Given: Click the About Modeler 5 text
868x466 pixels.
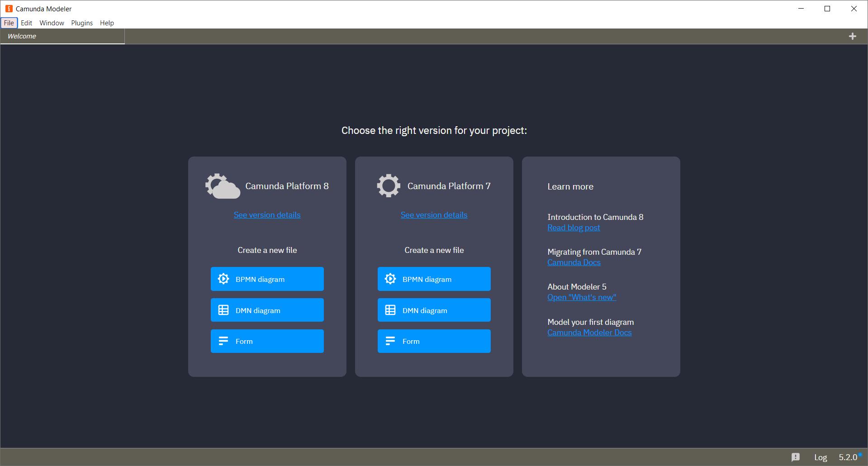Looking at the screenshot, I should click(x=577, y=287).
